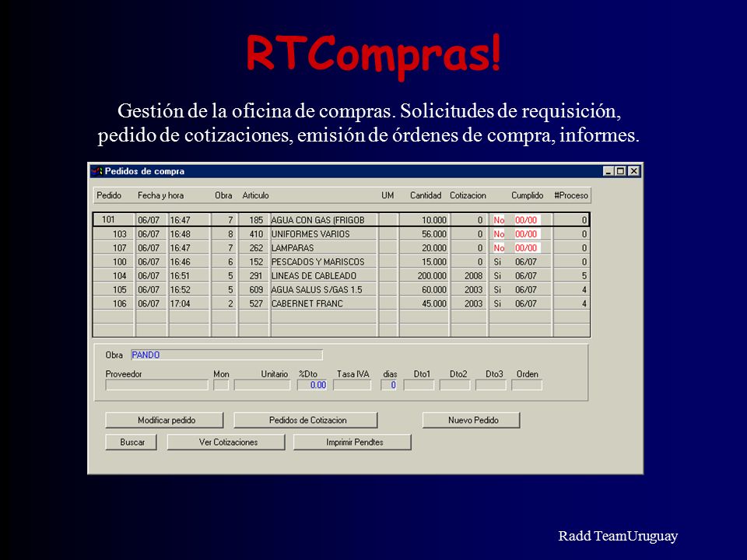747x560 pixels.
Task: Click Si in CABERNET FRANC row
Action: click(x=497, y=303)
